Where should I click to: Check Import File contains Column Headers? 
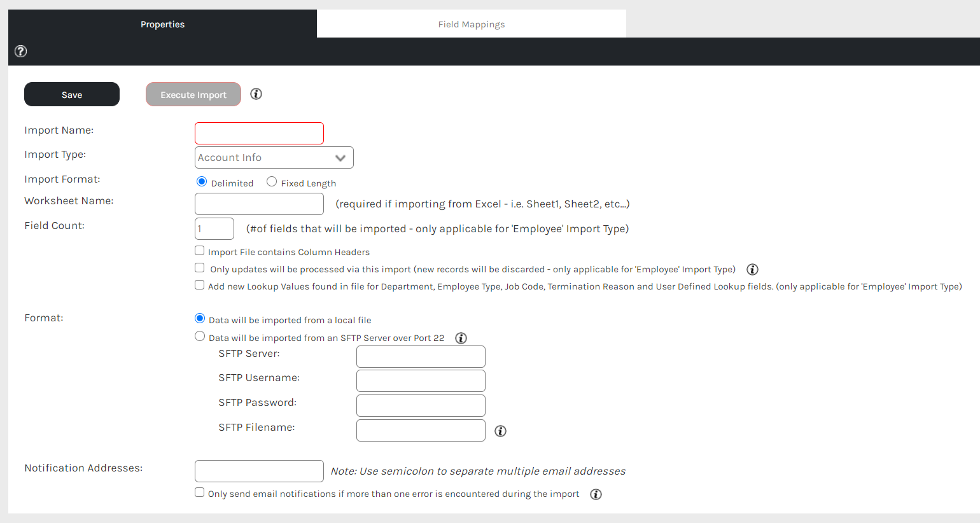(200, 251)
